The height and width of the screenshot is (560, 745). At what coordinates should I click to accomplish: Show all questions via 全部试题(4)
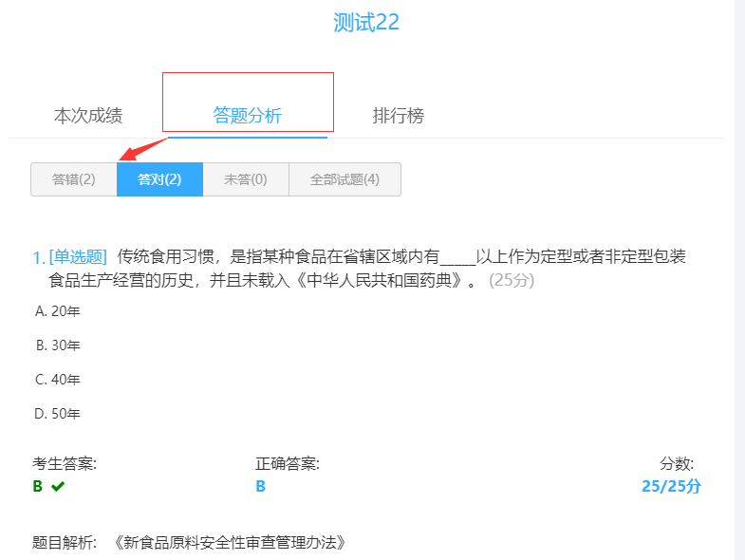(344, 179)
